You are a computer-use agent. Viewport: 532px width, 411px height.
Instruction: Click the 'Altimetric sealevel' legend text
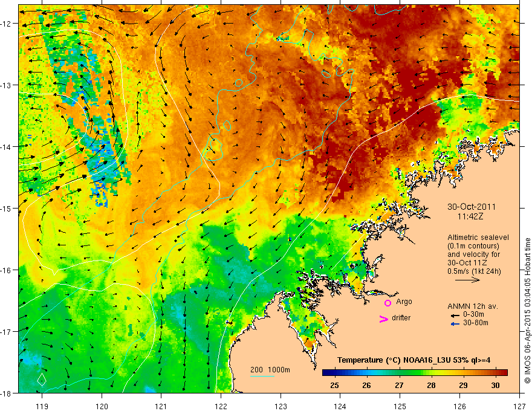pos(478,238)
